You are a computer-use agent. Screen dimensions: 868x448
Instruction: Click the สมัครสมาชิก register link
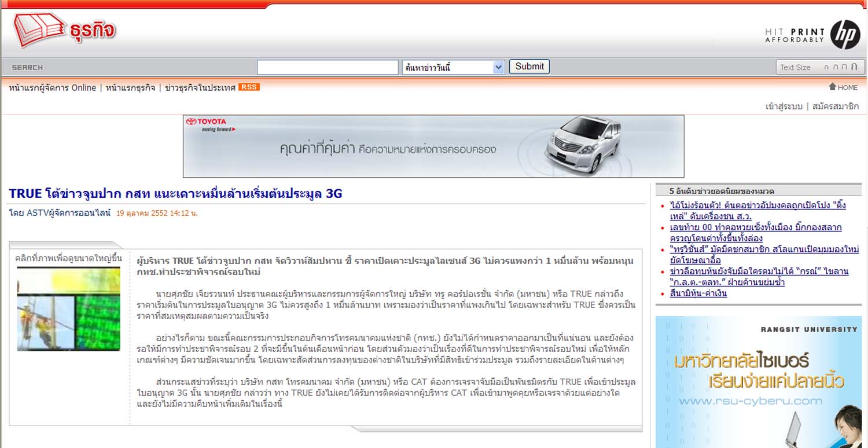pyautogui.click(x=836, y=107)
